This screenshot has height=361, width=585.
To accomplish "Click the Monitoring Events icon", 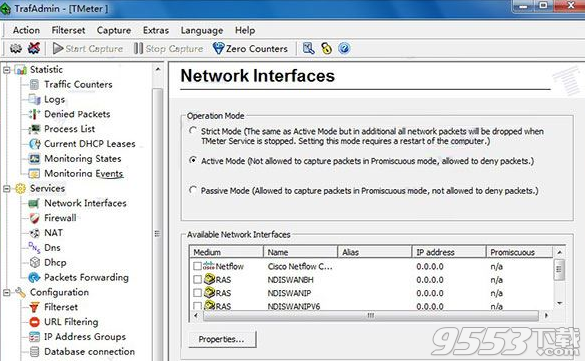I will point(34,173).
